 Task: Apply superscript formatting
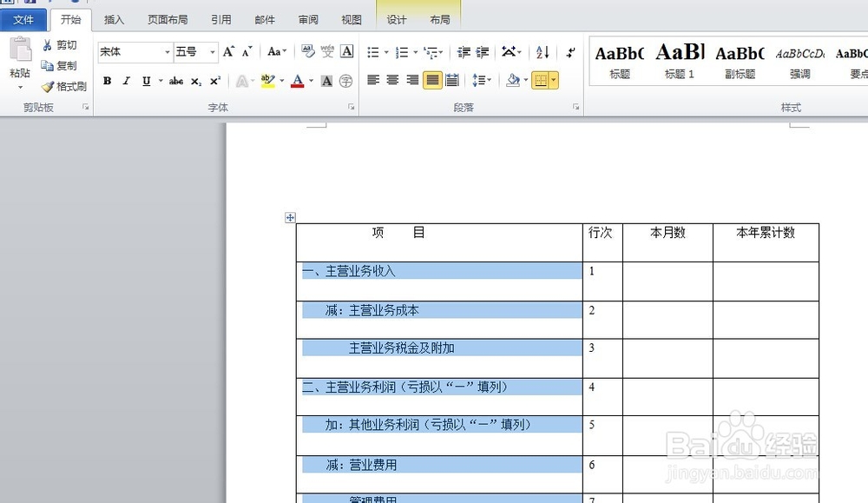tap(215, 81)
